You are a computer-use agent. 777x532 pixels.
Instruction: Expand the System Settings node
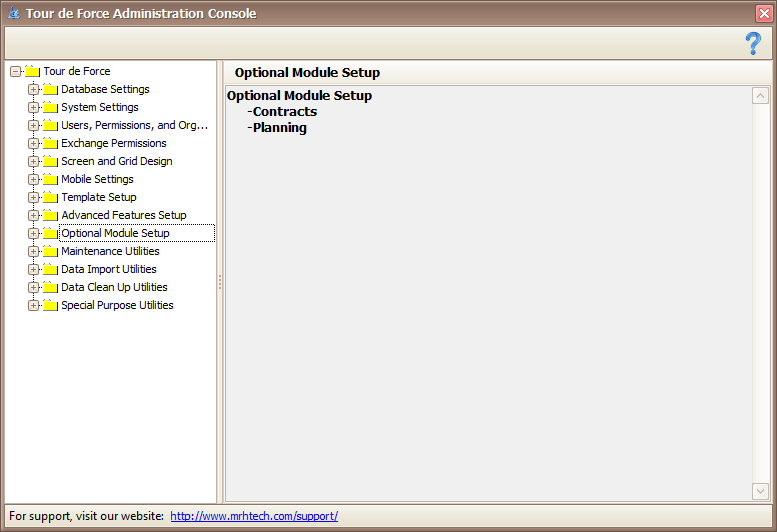33,107
